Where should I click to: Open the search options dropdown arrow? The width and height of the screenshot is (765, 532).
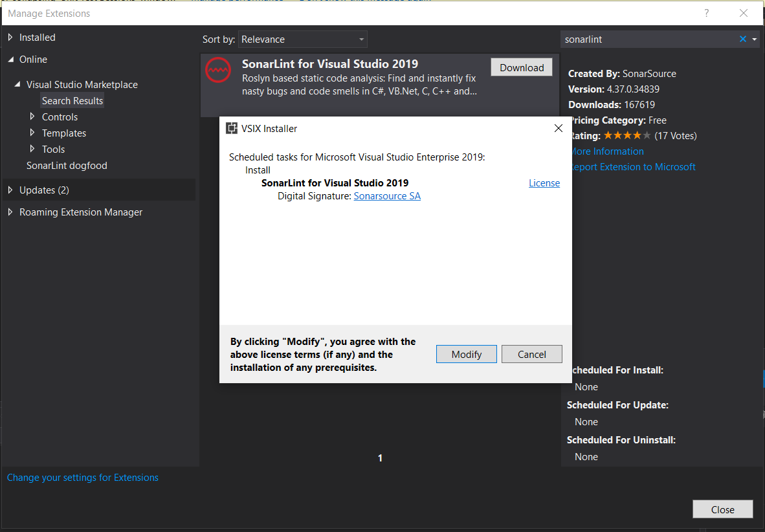(754, 39)
